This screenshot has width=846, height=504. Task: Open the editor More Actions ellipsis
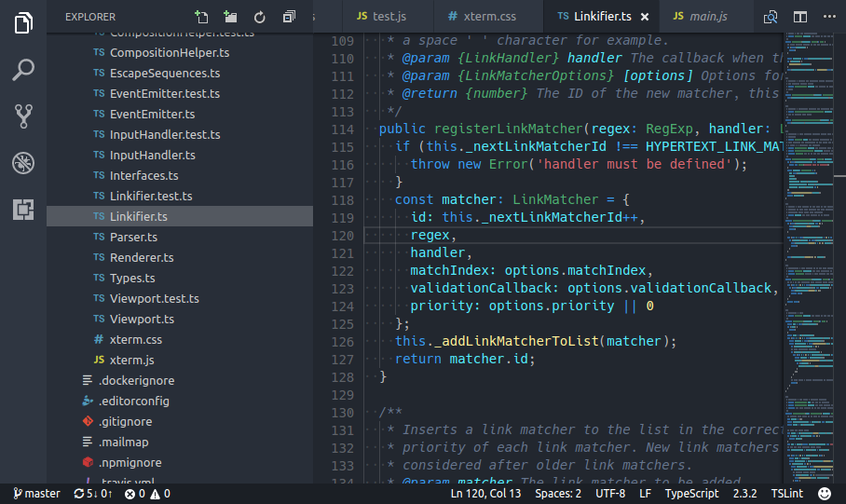(829, 17)
